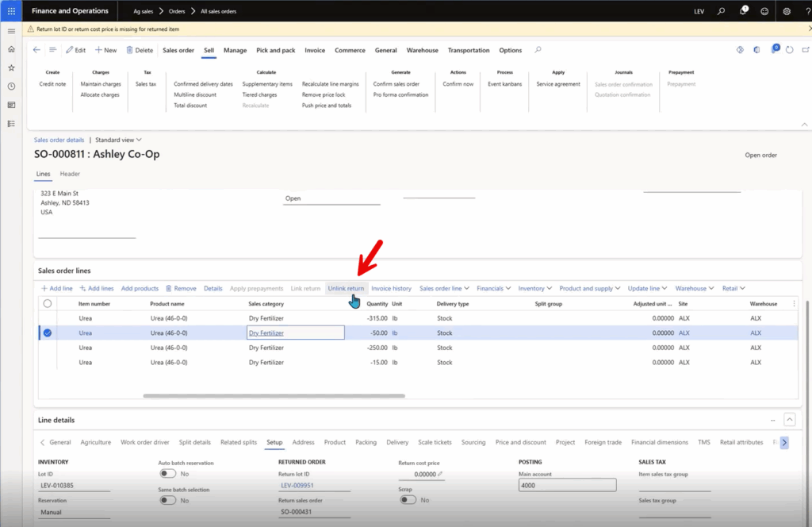Deselect the checked -50.00 quantity row
Viewport: 812px width, 527px height.
[47, 333]
